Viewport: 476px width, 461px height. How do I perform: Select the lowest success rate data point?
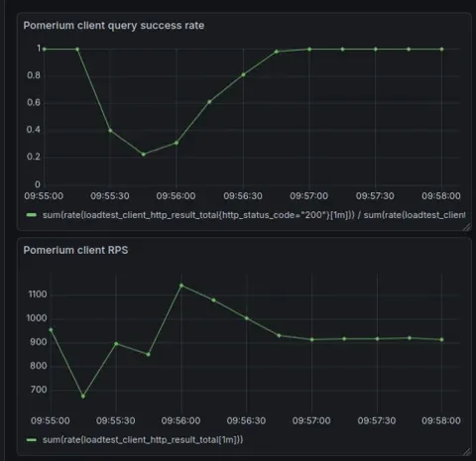point(144,155)
